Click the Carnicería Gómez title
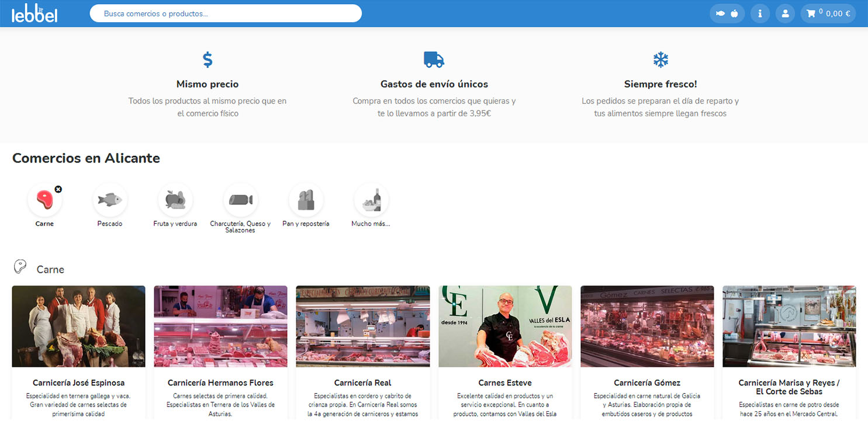This screenshot has height=438, width=868. pyautogui.click(x=647, y=383)
